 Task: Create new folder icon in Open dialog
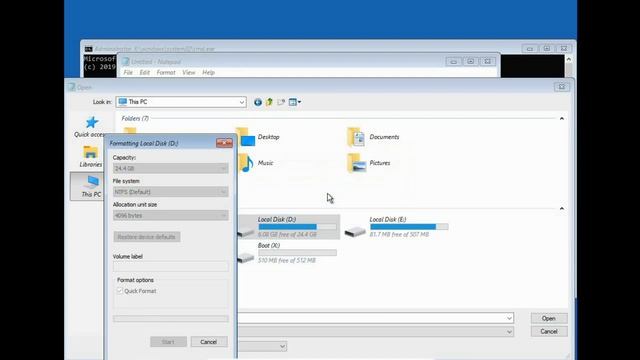click(x=281, y=102)
